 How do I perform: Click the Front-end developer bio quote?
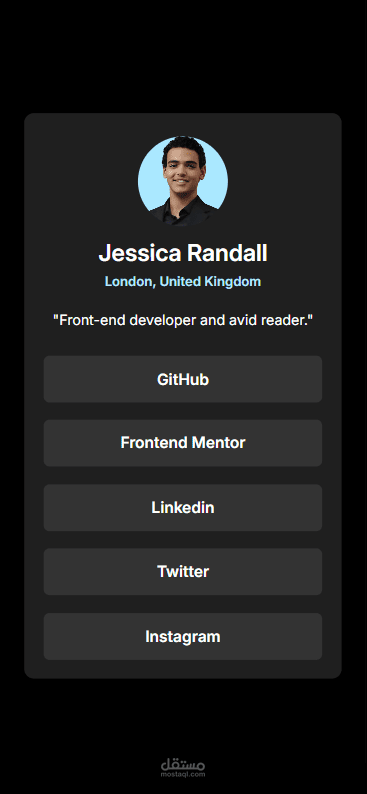point(183,321)
